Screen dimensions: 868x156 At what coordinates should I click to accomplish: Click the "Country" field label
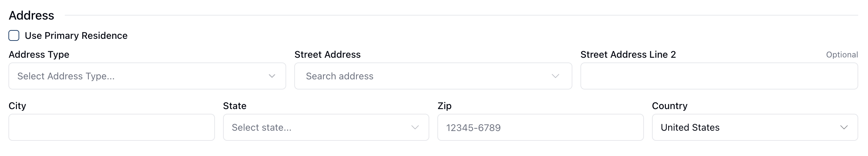670,106
